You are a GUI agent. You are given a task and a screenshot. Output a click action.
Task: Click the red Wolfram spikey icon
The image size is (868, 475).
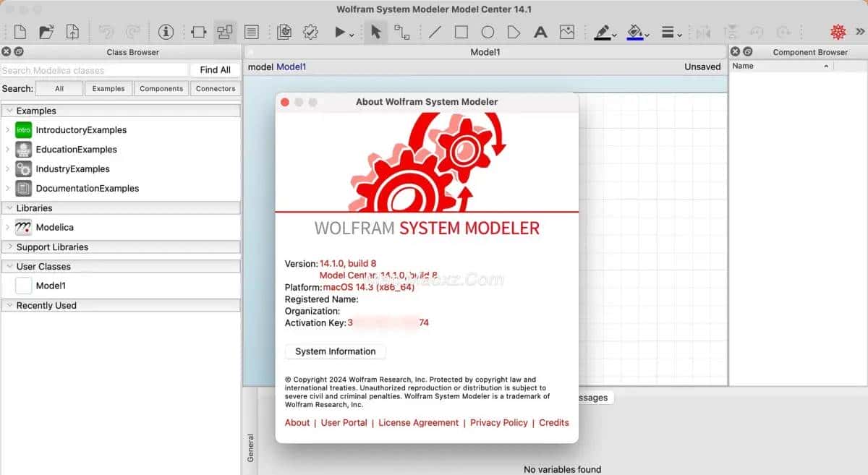coord(838,32)
